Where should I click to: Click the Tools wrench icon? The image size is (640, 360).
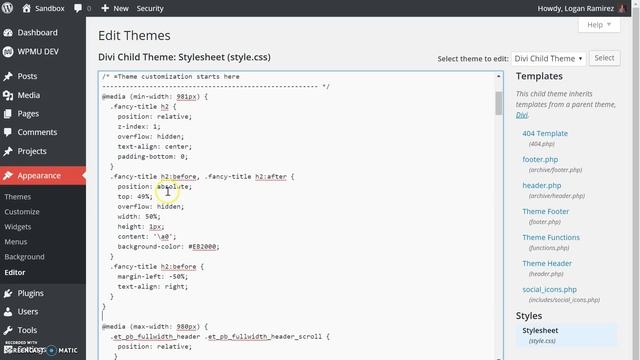tap(8, 330)
